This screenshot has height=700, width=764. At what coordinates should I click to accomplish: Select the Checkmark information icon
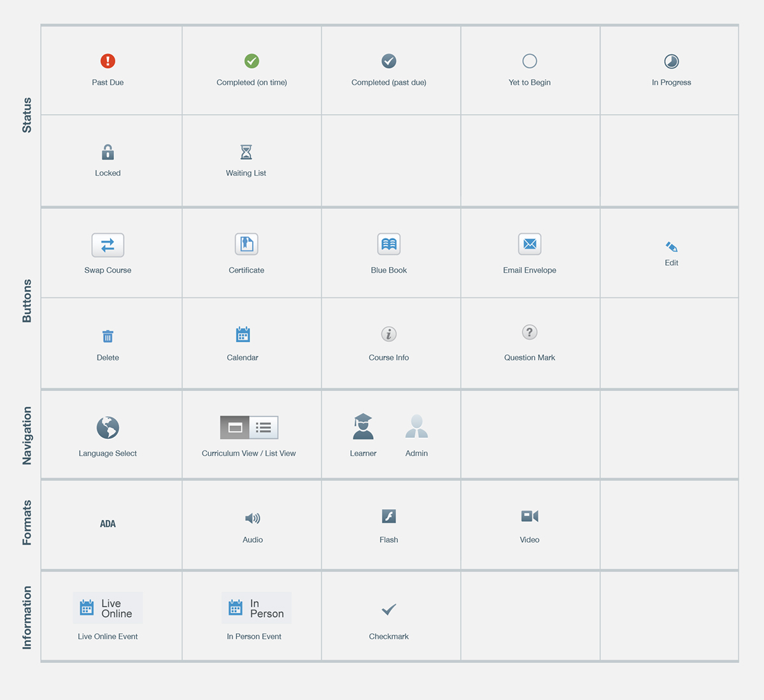point(388,610)
